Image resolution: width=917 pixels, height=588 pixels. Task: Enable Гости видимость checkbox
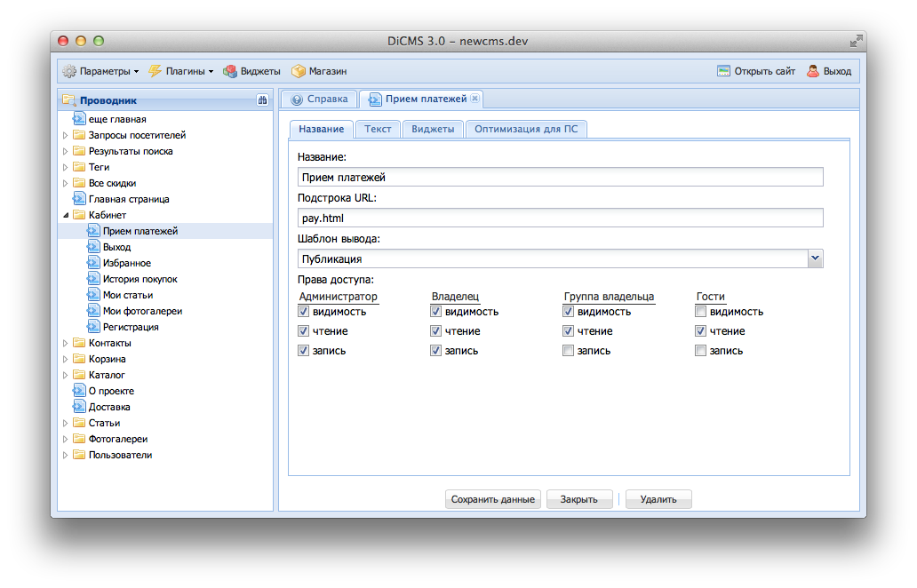click(700, 312)
